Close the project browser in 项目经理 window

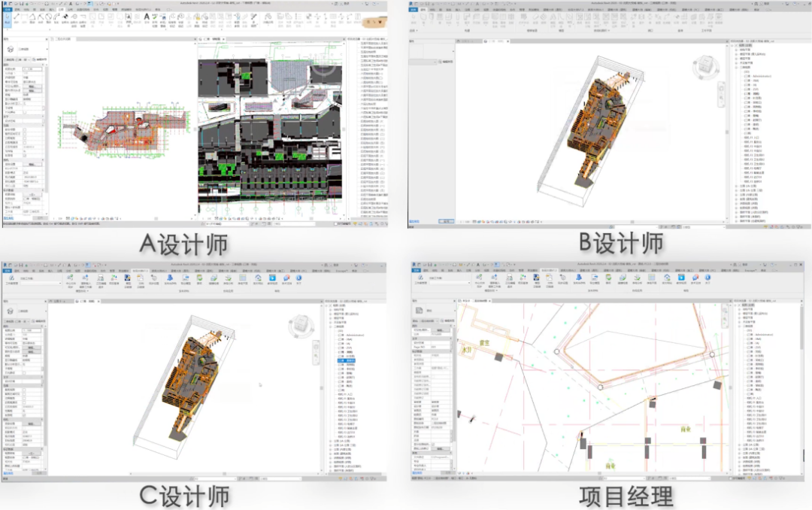803,301
